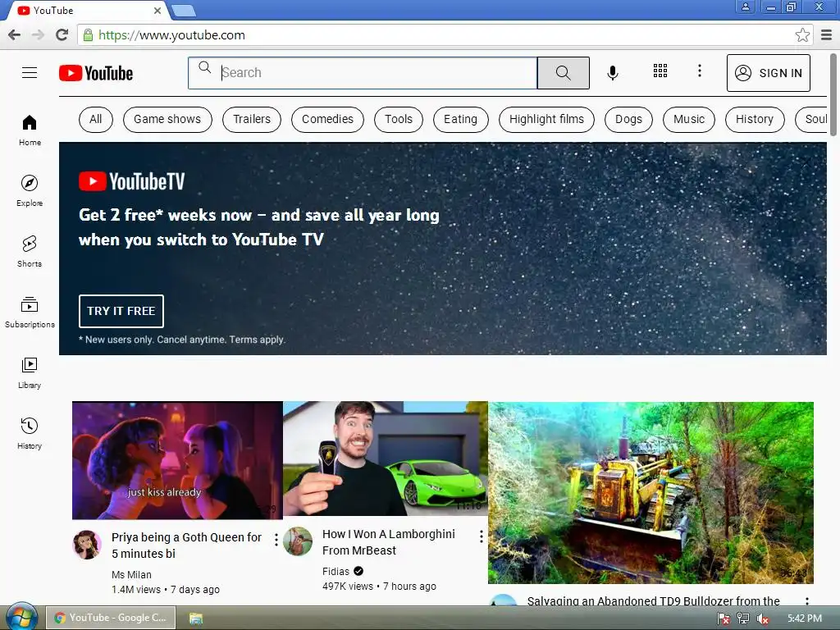840x630 pixels.
Task: Start voice search with microphone
Action: point(613,72)
